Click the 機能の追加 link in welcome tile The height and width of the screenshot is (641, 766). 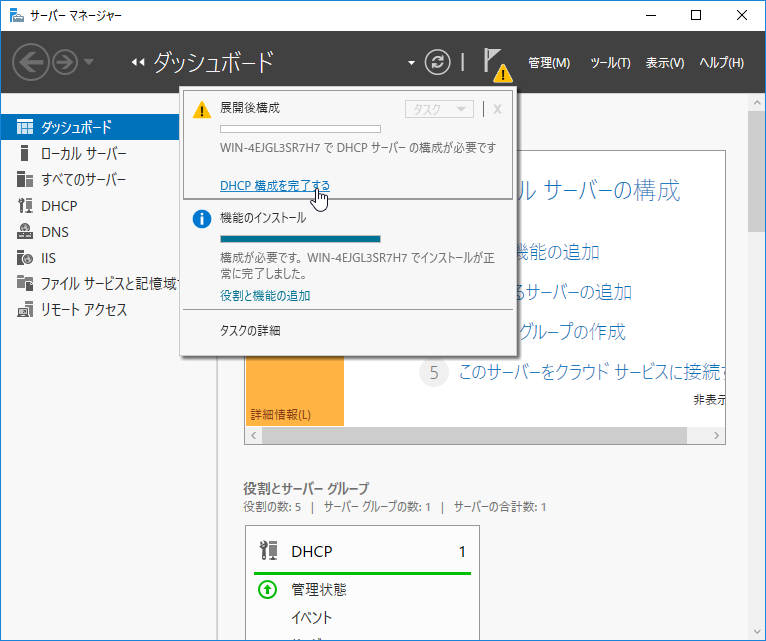(558, 252)
